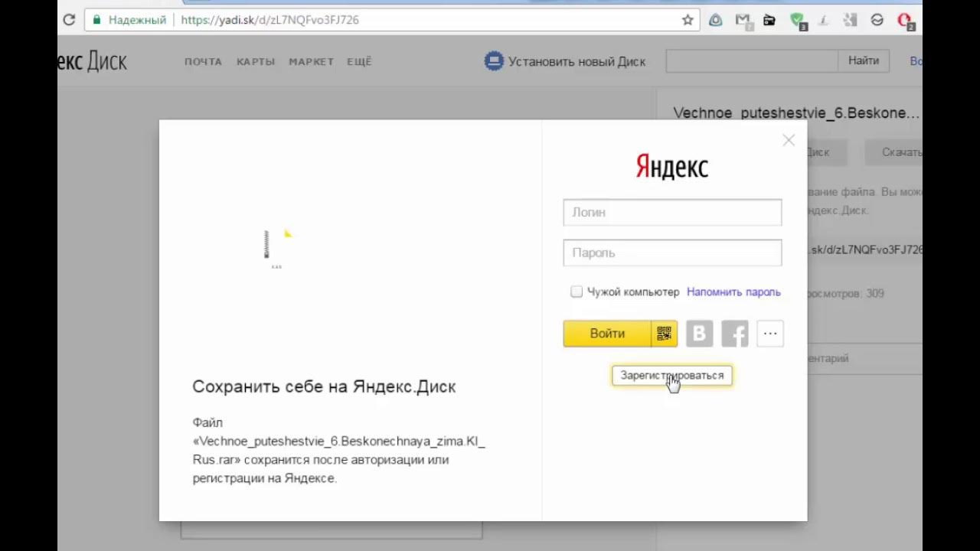Show more login options (three dots)
980x551 pixels.
click(770, 334)
